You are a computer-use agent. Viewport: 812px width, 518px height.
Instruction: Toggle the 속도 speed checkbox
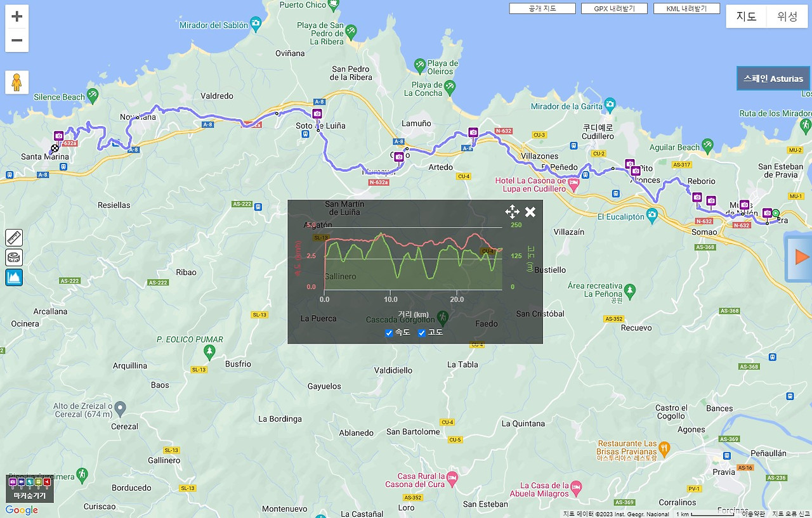(390, 333)
